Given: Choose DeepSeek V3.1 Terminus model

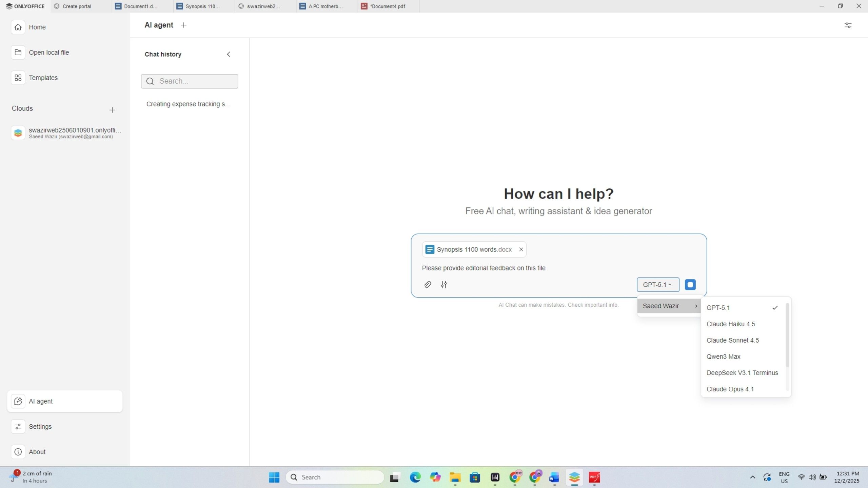Looking at the screenshot, I should pyautogui.click(x=743, y=373).
